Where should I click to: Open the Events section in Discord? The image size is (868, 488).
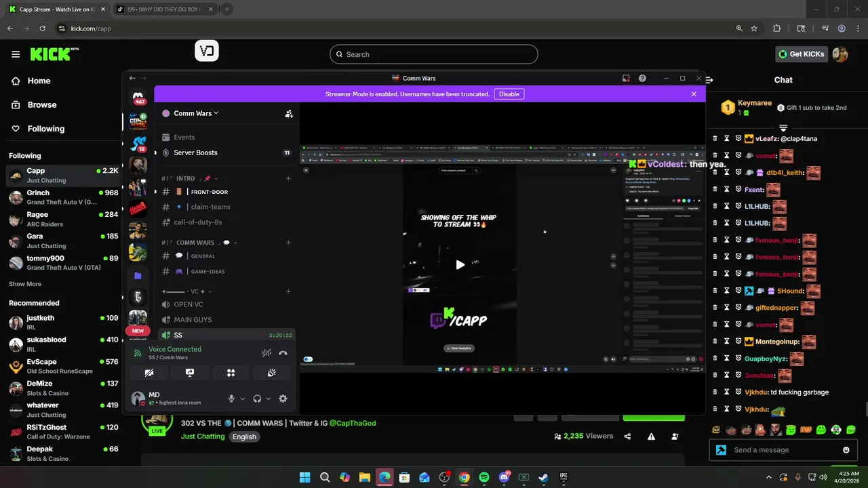[x=226, y=137]
